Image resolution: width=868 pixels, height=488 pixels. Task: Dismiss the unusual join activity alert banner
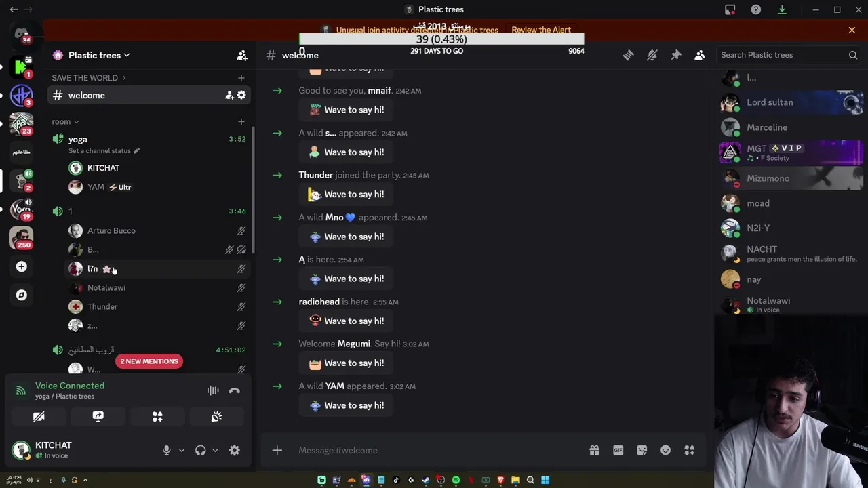click(852, 30)
